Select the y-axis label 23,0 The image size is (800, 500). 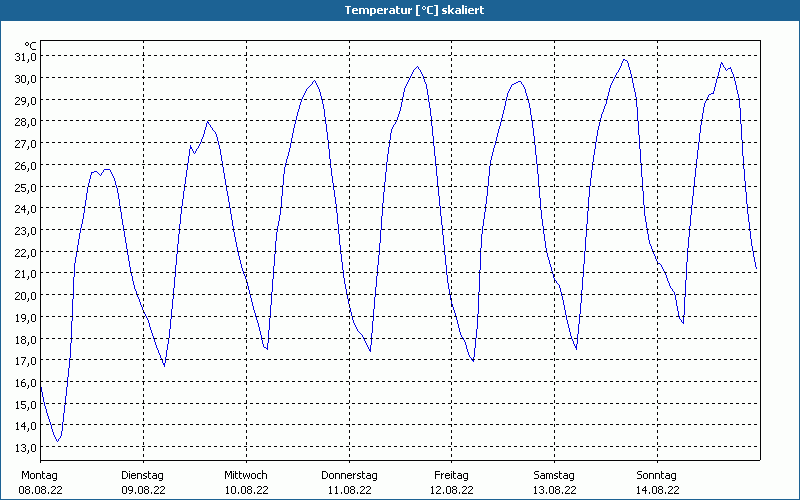26,231
